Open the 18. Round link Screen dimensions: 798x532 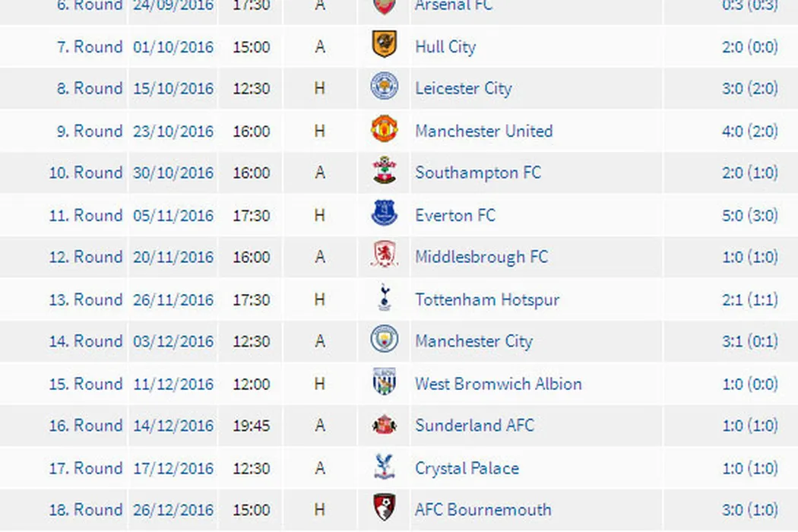click(85, 509)
